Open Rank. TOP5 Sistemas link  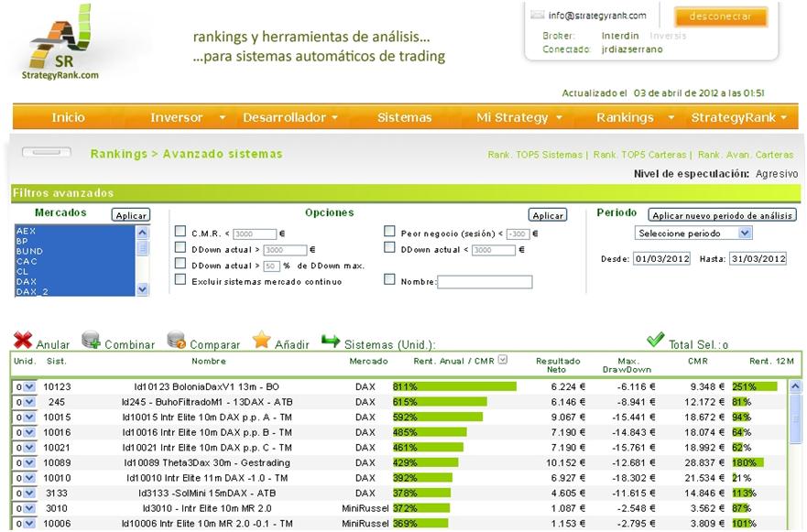(x=535, y=155)
